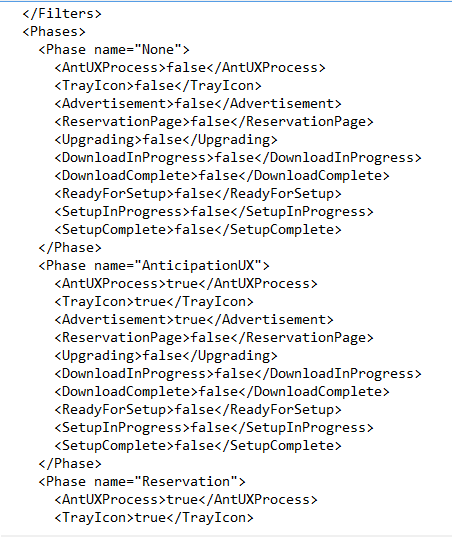Click the second closing Phase tag
The height and width of the screenshot is (537, 452).
70,464
